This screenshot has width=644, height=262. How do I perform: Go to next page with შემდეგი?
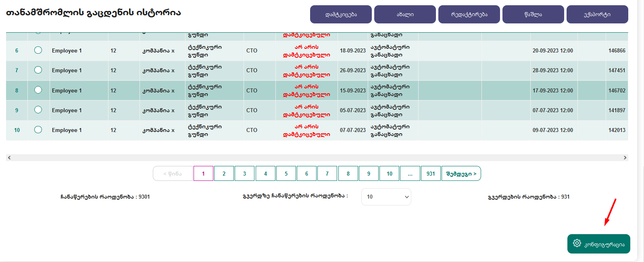[x=461, y=174]
